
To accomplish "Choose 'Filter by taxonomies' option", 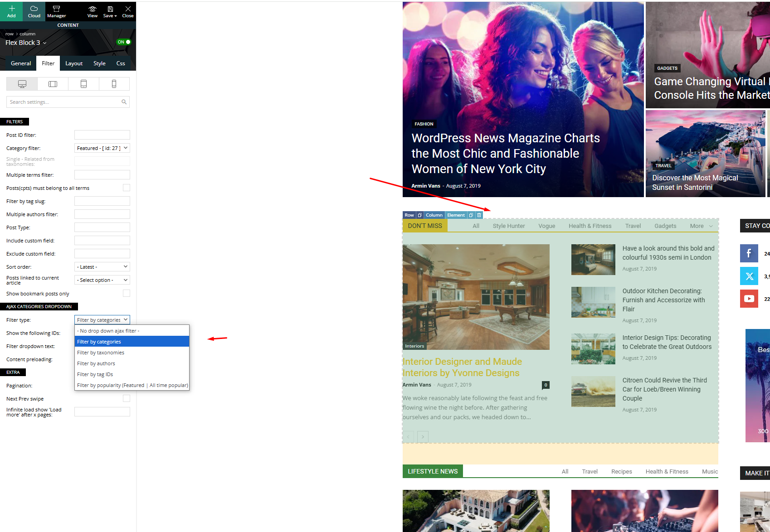I will 132,353.
